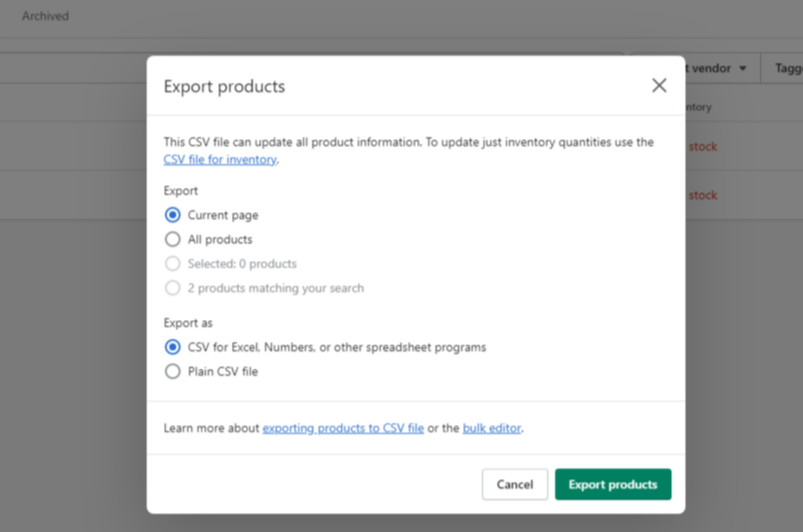Select the Current page export option
The image size is (803, 532).
pyautogui.click(x=173, y=216)
